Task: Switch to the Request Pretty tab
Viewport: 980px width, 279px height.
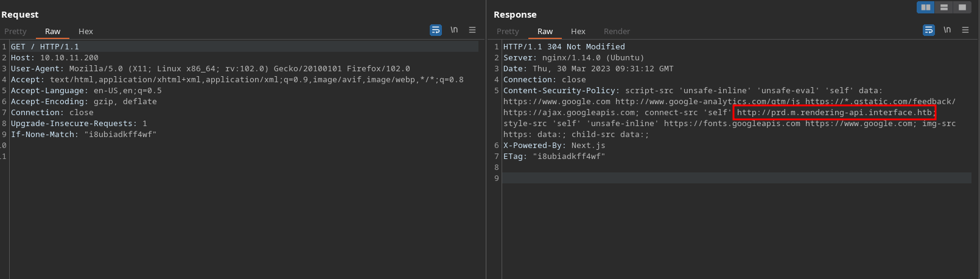Action: pyautogui.click(x=16, y=31)
